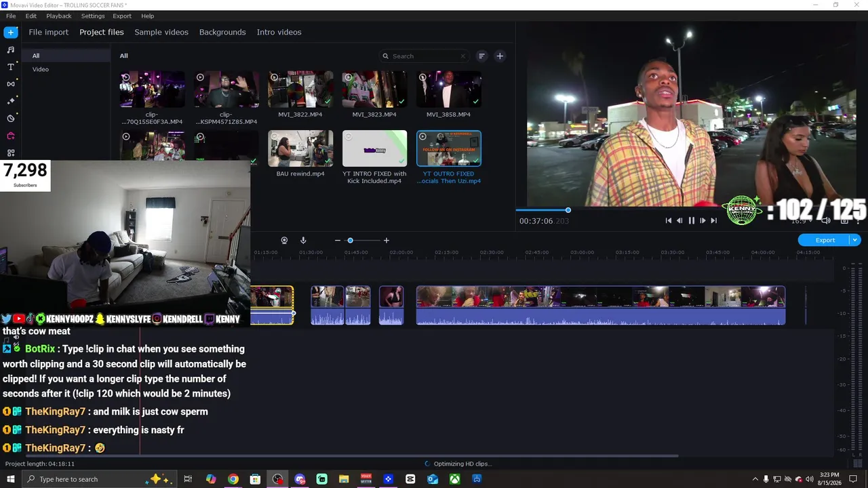Click the add plus icon beside sort

tap(500, 56)
